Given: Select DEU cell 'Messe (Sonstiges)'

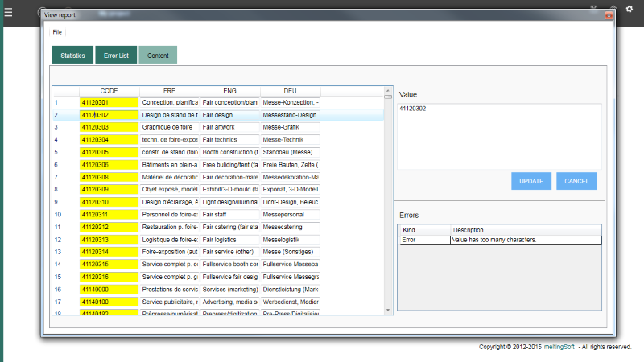Looking at the screenshot, I should (290, 252).
